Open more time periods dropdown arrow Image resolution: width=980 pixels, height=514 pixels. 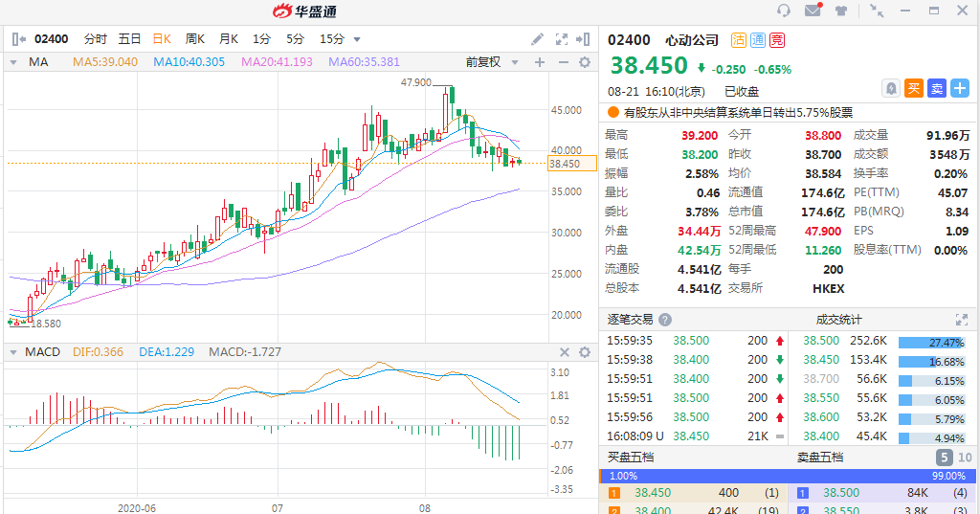[x=357, y=39]
